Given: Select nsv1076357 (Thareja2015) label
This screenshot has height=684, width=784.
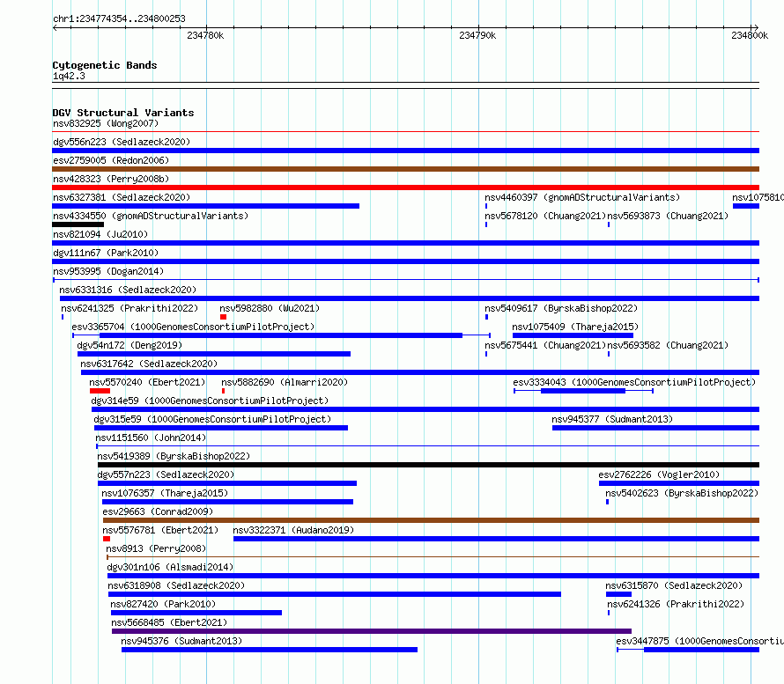Looking at the screenshot, I should [x=165, y=493].
